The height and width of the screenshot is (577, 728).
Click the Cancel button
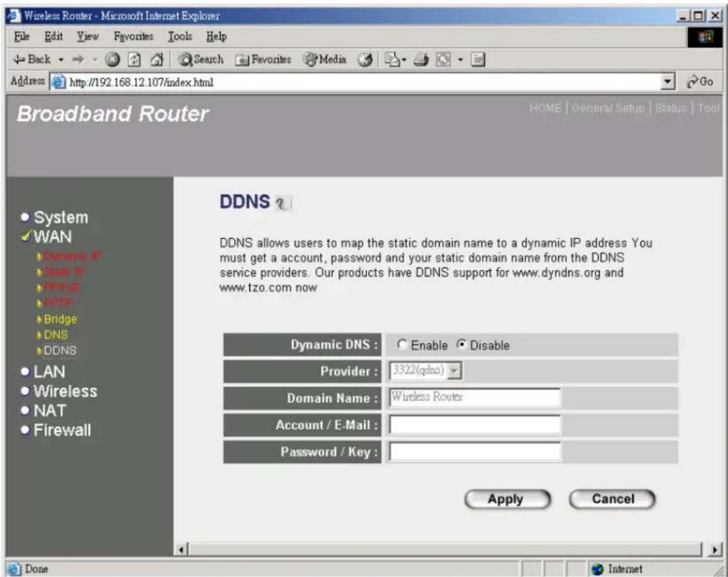point(613,500)
